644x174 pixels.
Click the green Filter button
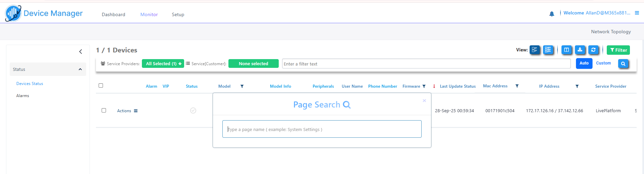click(618, 50)
